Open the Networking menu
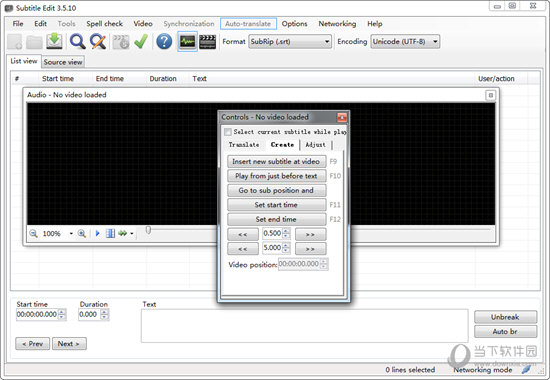 coord(337,24)
